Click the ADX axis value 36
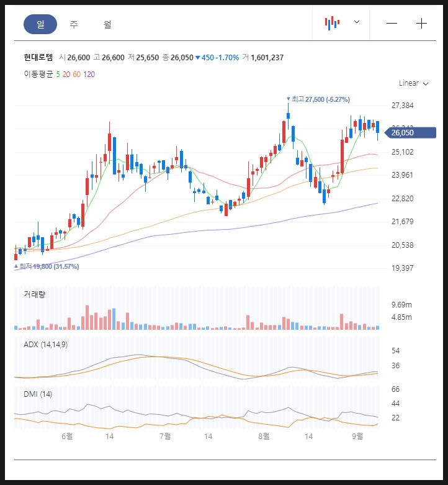The height and width of the screenshot is (485, 448). tap(395, 366)
